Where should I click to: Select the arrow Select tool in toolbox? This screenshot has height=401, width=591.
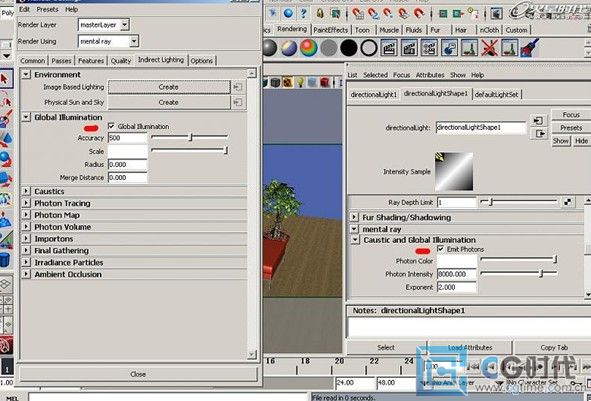tap(5, 79)
